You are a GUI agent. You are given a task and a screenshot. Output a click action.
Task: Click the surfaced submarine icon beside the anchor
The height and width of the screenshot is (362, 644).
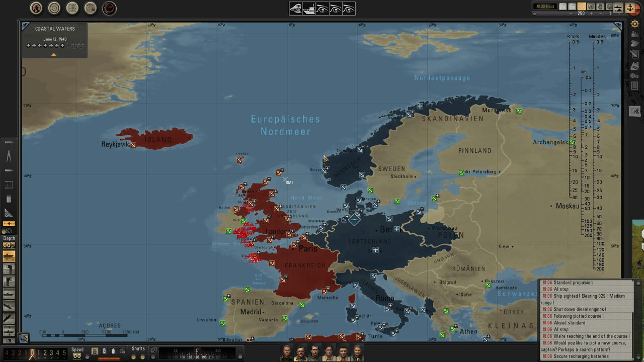click(x=618, y=8)
